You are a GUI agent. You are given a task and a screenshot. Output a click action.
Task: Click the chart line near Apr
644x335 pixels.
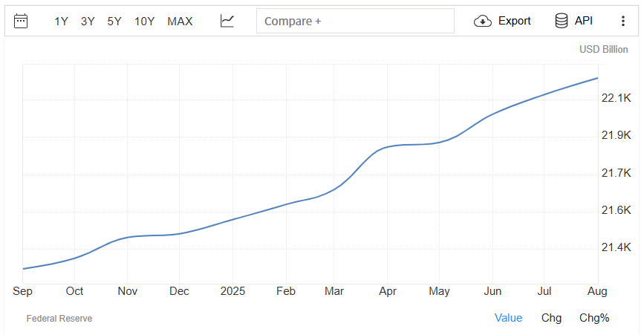click(x=387, y=147)
